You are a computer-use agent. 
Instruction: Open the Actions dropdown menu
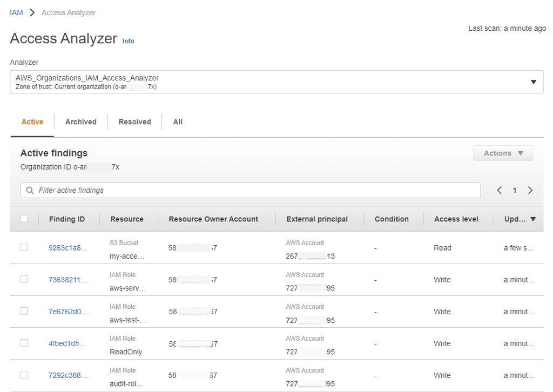tap(503, 153)
